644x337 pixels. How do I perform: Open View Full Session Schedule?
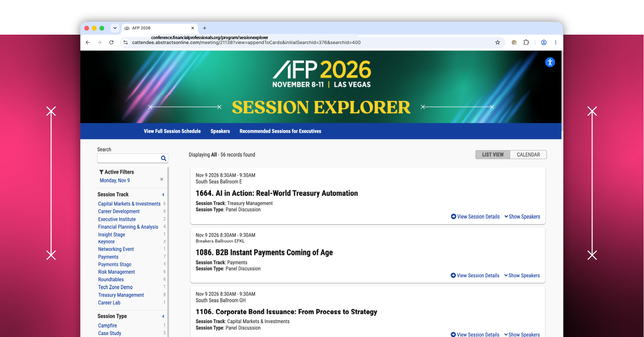[172, 131]
